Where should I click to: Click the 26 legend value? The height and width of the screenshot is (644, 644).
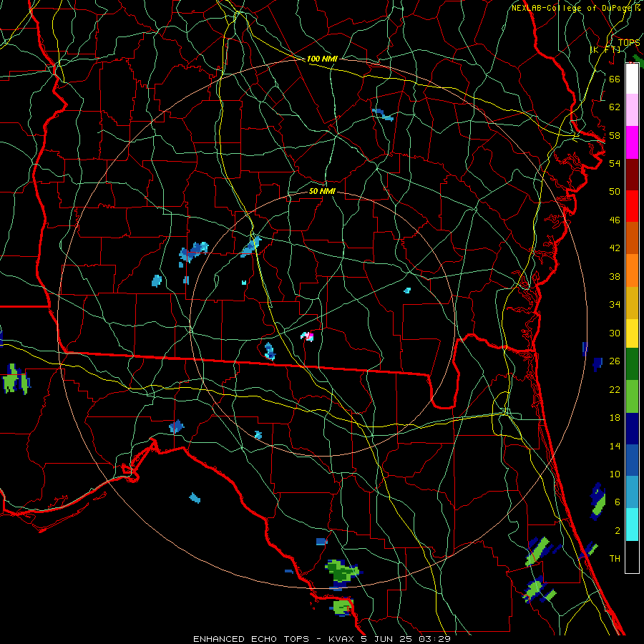615,361
